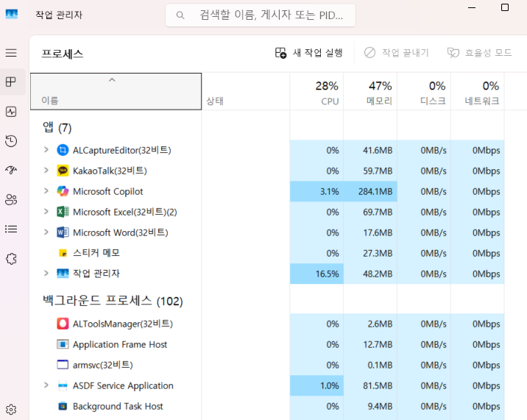Click the 59.7MB memory value
This screenshot has height=420, width=527.
[378, 171]
